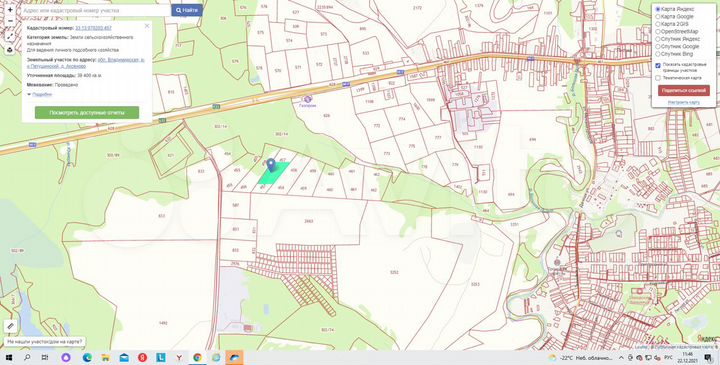Screen dimensions: 720x365
Task: Switch to Chrome in taskbar
Action: pos(197,358)
